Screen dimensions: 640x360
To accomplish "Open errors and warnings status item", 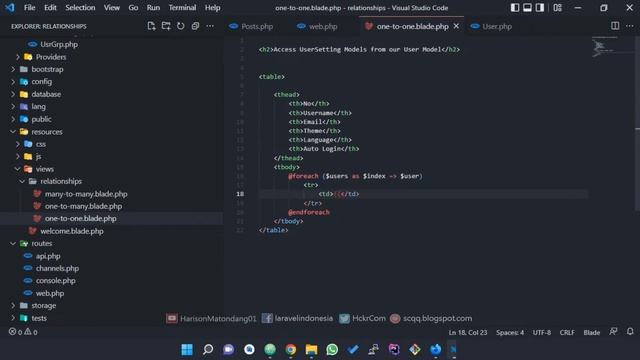I will click(x=23, y=332).
